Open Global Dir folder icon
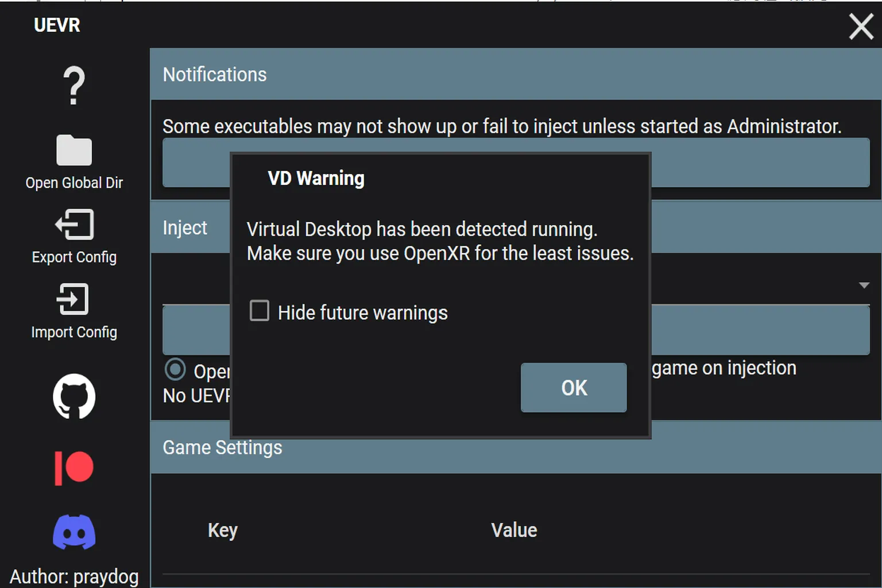882x588 pixels. (x=74, y=150)
